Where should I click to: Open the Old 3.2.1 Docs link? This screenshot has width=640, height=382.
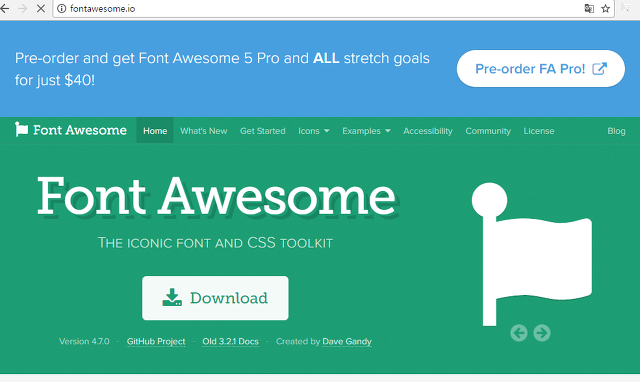[230, 341]
